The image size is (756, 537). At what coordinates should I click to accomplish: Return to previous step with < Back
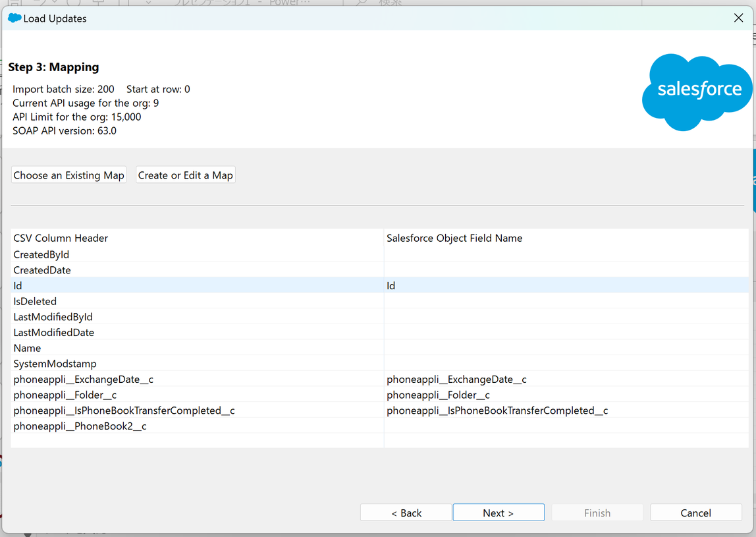coord(406,513)
